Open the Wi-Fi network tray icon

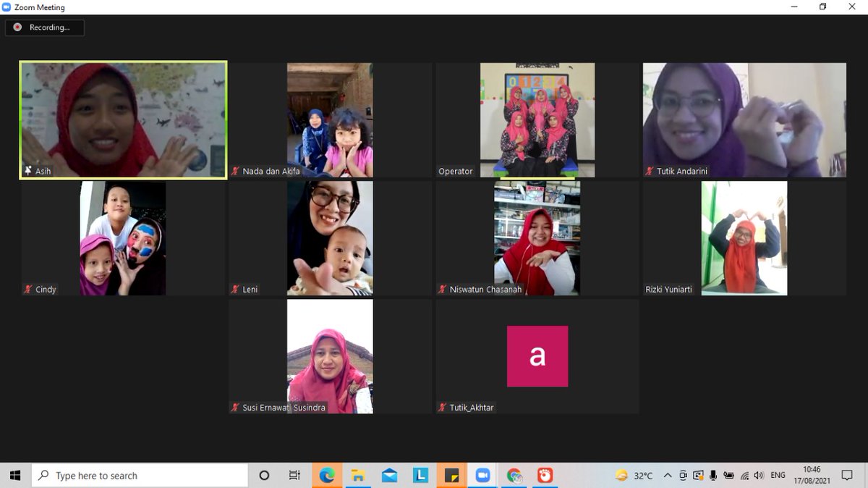pos(744,476)
